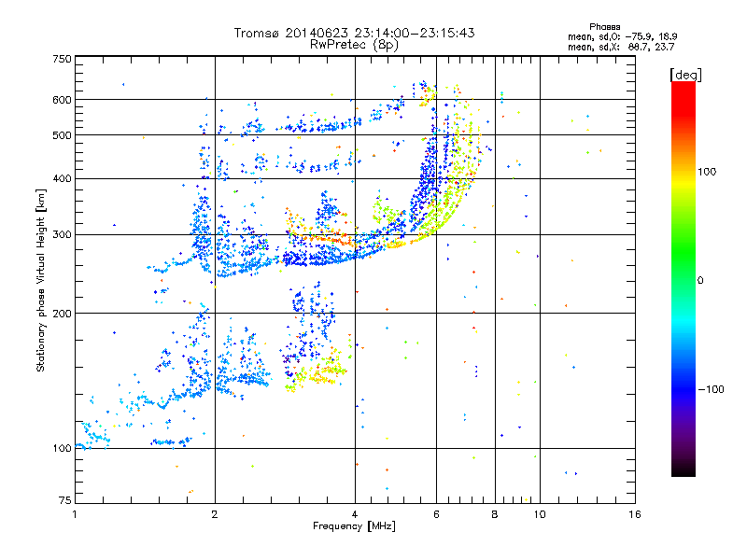Click the 'mean, sd,X: 88.7, 23.7' statistics line
Screen dimensions: 747x560
coord(621,47)
